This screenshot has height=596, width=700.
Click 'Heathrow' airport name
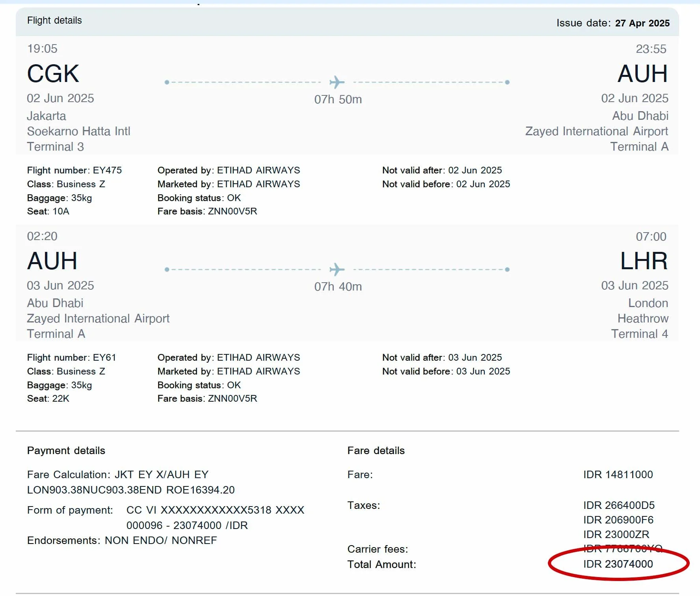(643, 318)
